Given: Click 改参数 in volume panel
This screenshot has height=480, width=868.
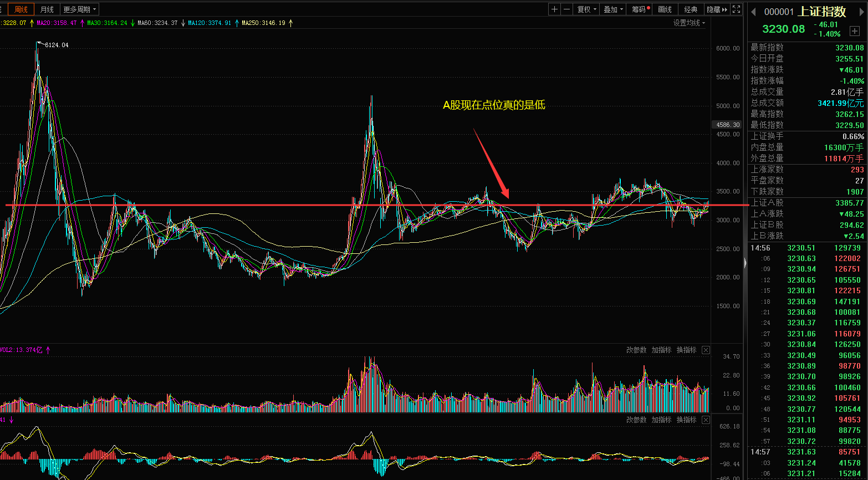Looking at the screenshot, I should (636, 350).
